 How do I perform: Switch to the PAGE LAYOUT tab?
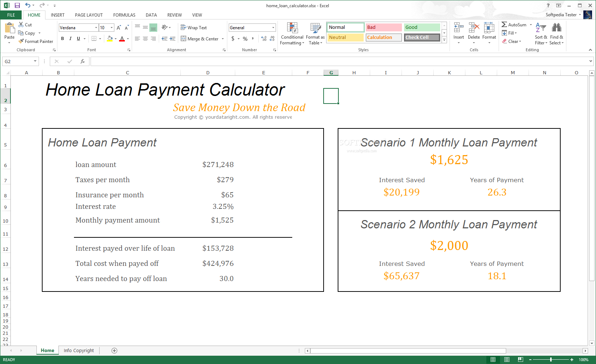click(89, 15)
